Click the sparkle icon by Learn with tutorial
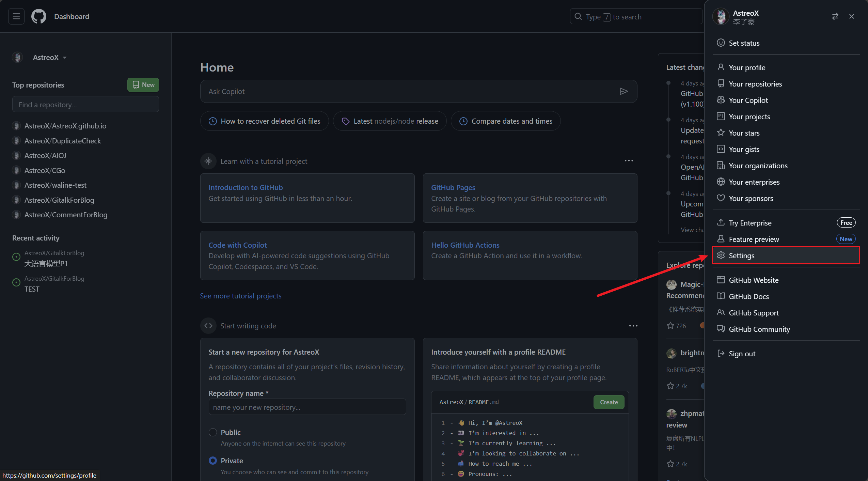 coord(208,161)
